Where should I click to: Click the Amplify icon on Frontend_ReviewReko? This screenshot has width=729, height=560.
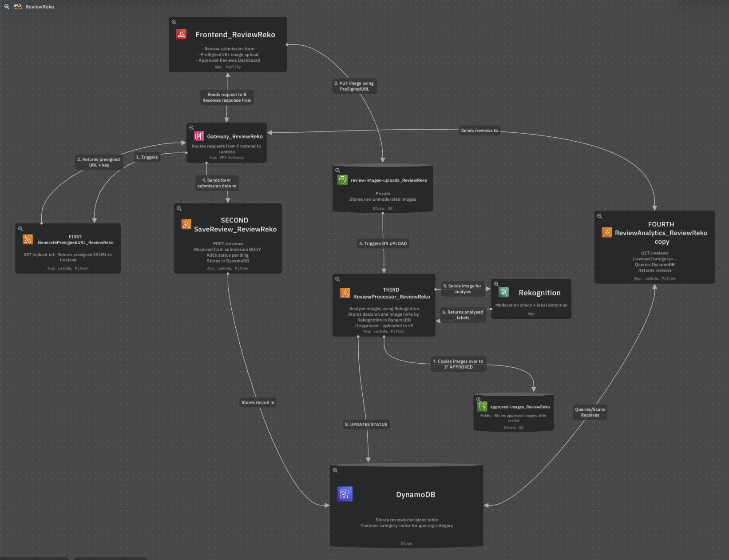[x=182, y=34]
